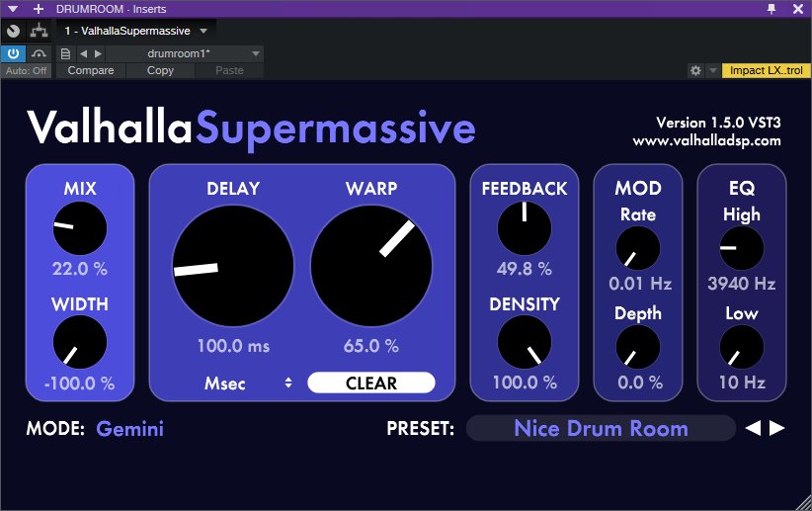The width and height of the screenshot is (812, 511).
Task: Select the 100.0 ms delay value
Action: coord(233,346)
